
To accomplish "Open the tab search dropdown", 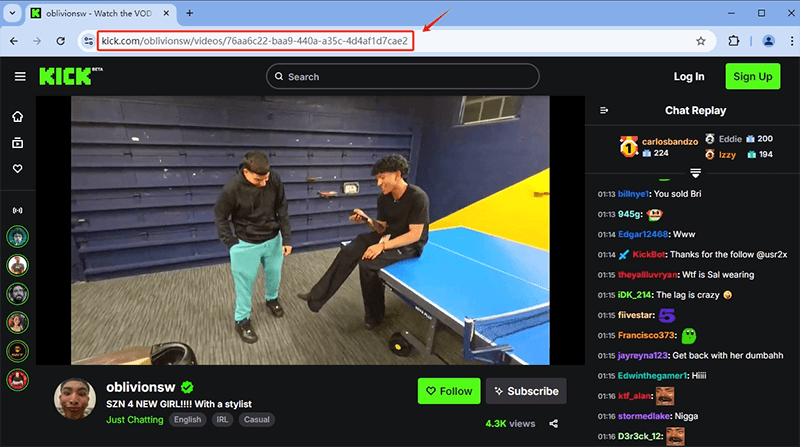I will point(12,13).
